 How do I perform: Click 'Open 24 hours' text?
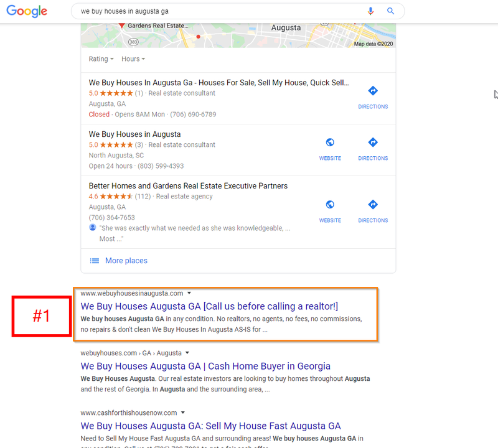111,166
